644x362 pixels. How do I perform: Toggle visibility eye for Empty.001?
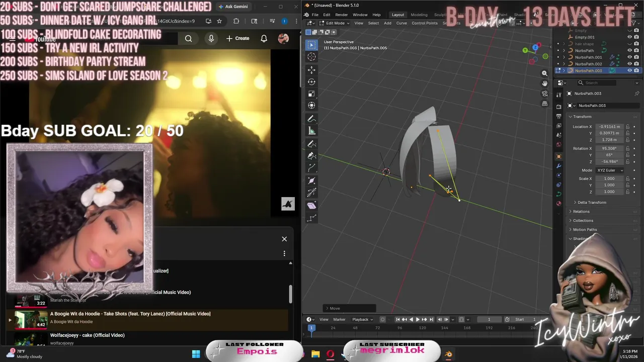629,37
